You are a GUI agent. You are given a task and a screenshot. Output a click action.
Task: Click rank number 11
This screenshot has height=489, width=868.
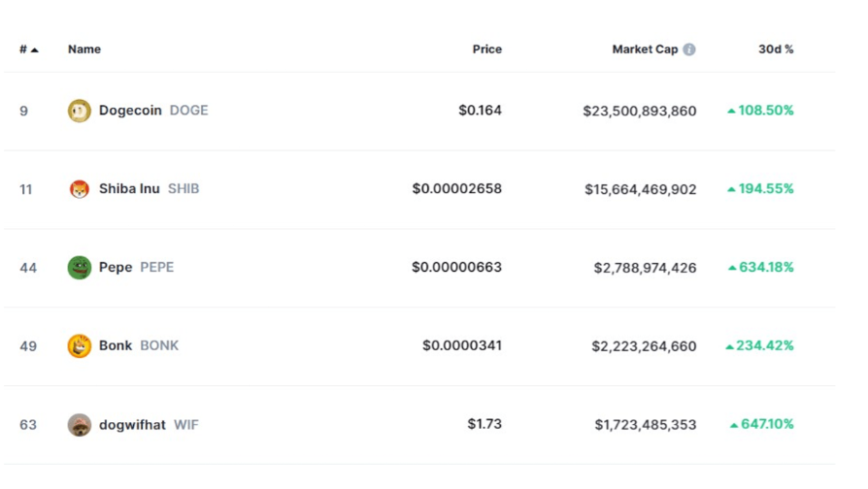point(26,190)
